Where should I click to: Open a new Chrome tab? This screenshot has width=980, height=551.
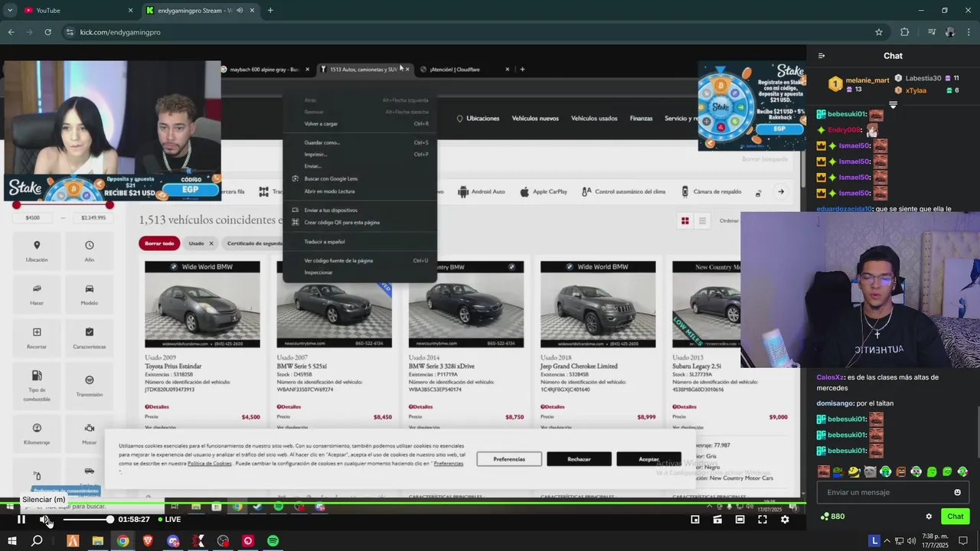(x=270, y=10)
